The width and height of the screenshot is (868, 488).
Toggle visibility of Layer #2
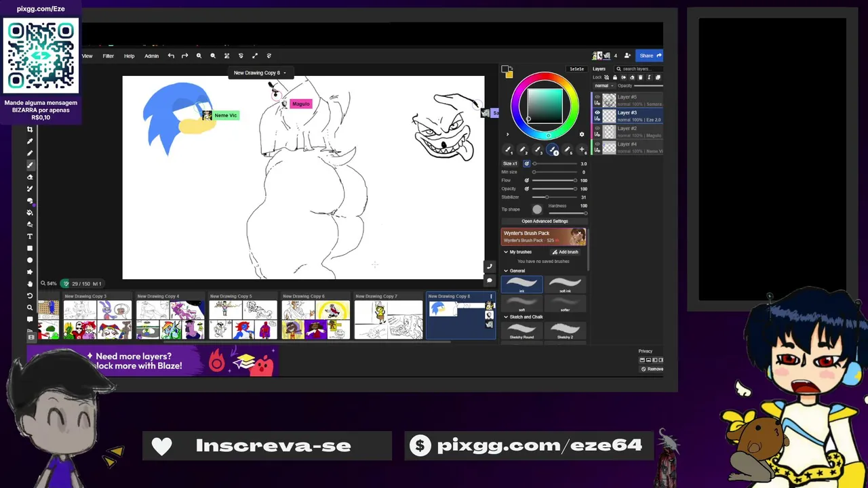(x=597, y=128)
